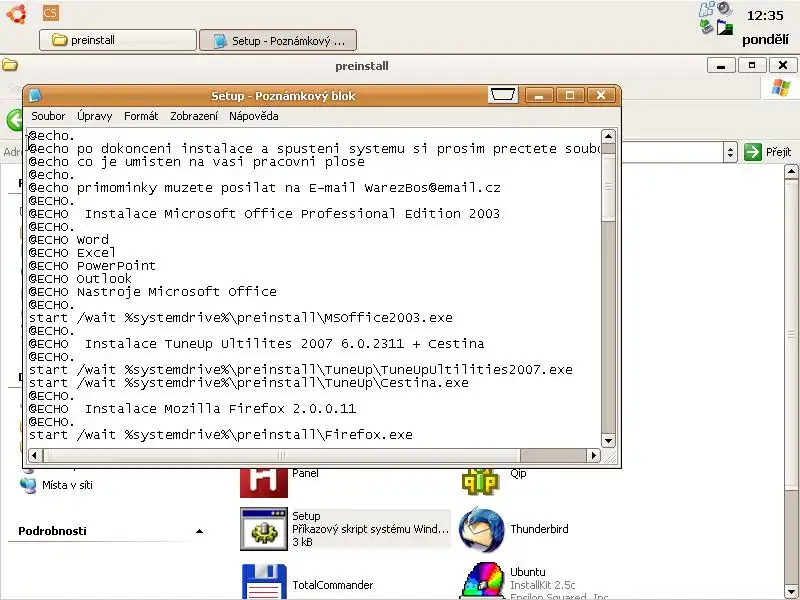
Task: Switch to the preinstall taskbar button
Action: pyautogui.click(x=118, y=40)
